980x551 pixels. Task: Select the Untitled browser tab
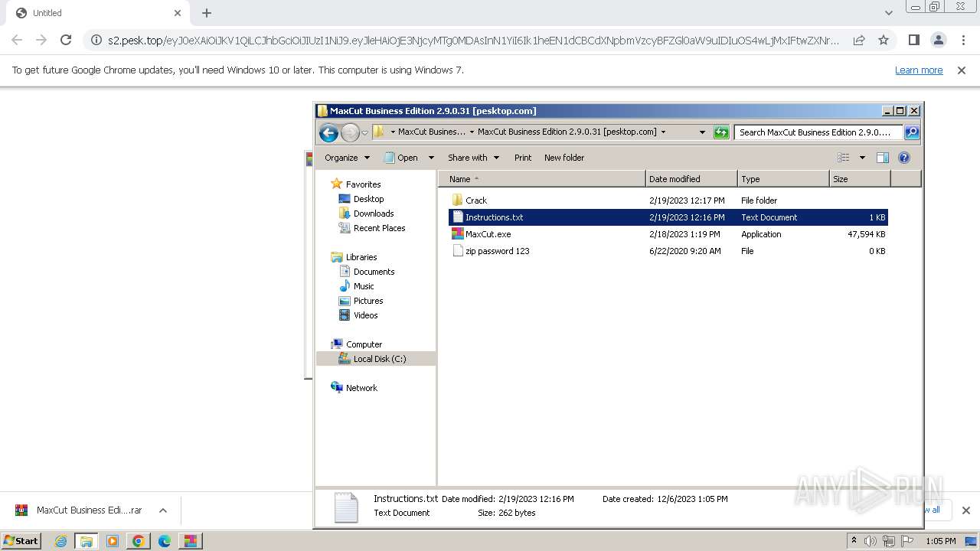pos(98,13)
